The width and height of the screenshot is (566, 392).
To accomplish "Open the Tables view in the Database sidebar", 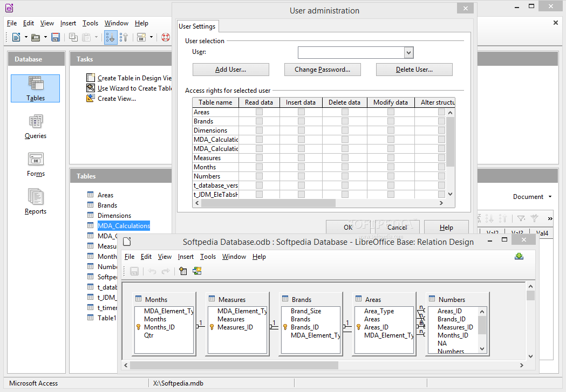I will (35, 88).
